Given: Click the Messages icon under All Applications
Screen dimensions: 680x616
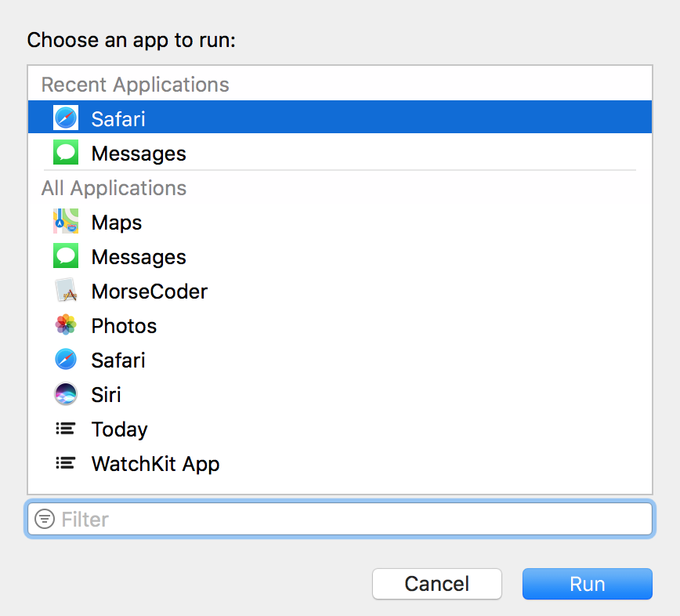Looking at the screenshot, I should [66, 256].
